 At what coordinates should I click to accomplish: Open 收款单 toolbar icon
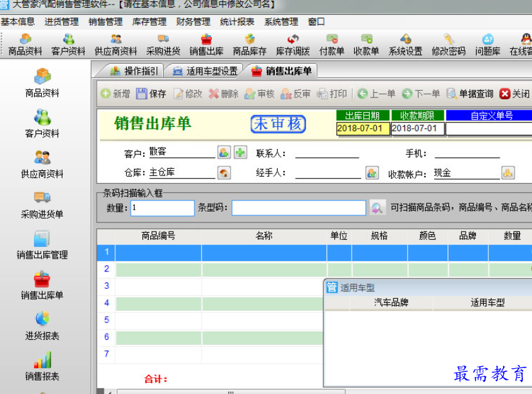366,45
